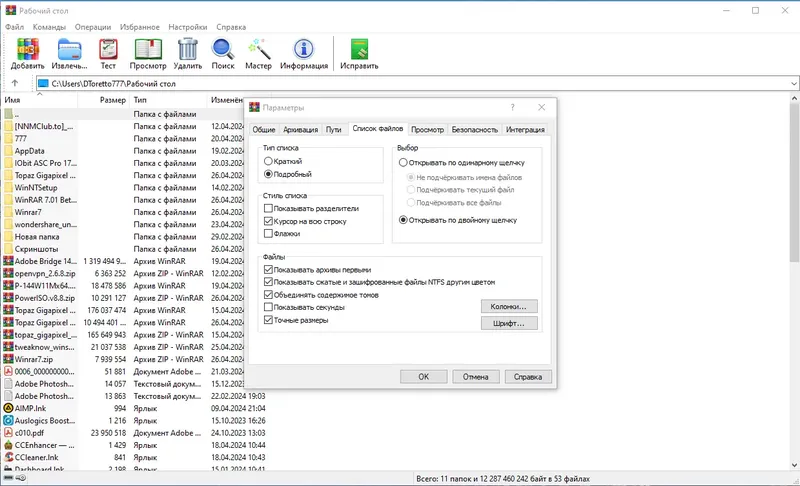Screen dimensions: 800x486
Task: Expand the address bar path dropdown
Action: click(794, 83)
